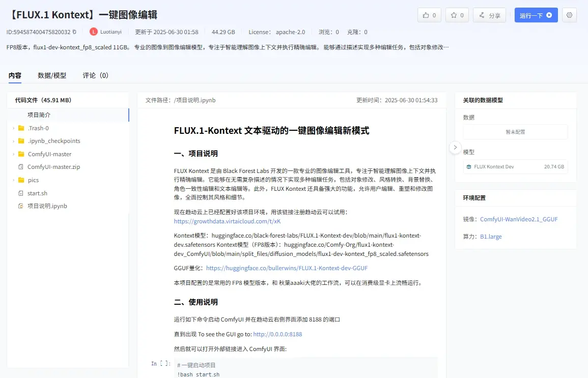Click the start.sh file icon
588x378 pixels.
pyautogui.click(x=21, y=193)
